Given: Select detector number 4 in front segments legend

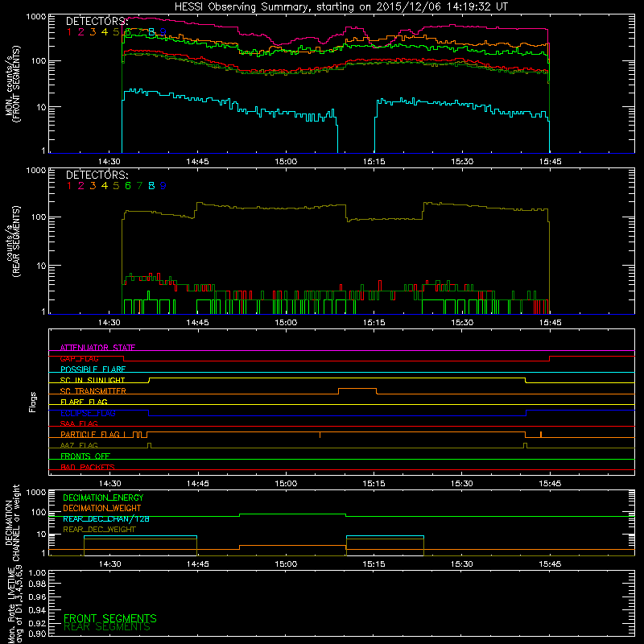Looking at the screenshot, I should (x=105, y=32).
